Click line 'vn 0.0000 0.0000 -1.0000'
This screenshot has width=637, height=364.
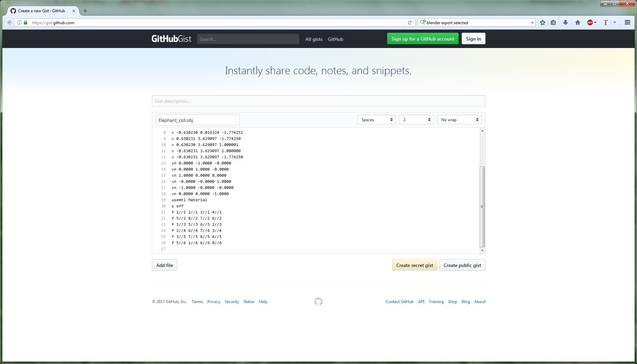click(x=200, y=194)
